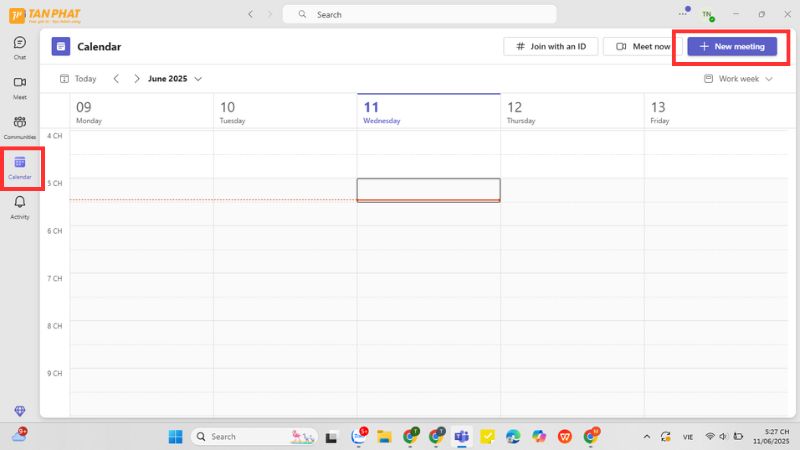Open Sticky Notes on the taskbar

[487, 436]
